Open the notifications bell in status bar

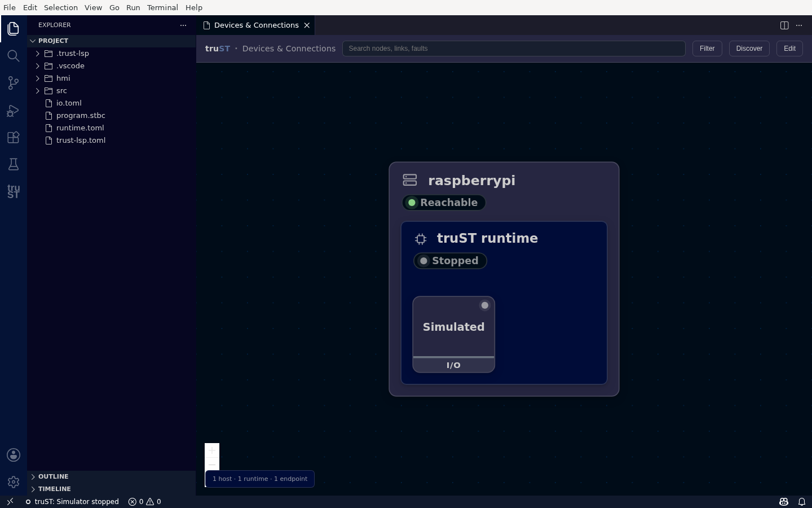tap(801, 501)
